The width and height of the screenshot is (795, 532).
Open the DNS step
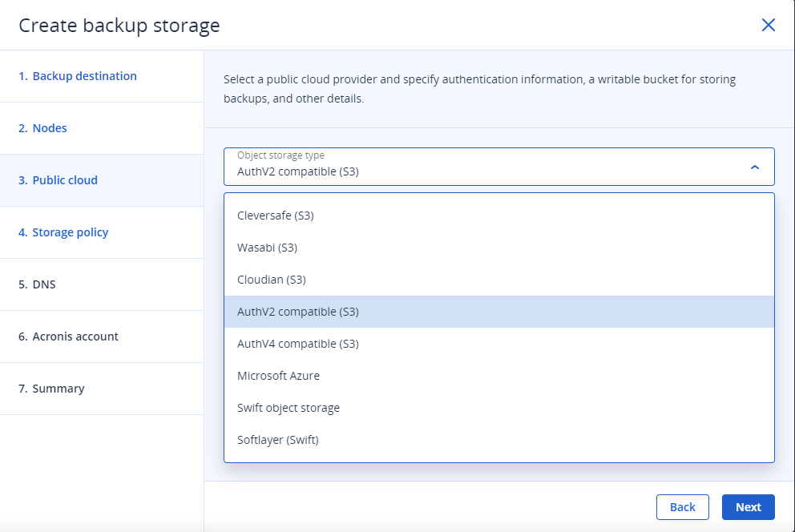click(x=102, y=284)
